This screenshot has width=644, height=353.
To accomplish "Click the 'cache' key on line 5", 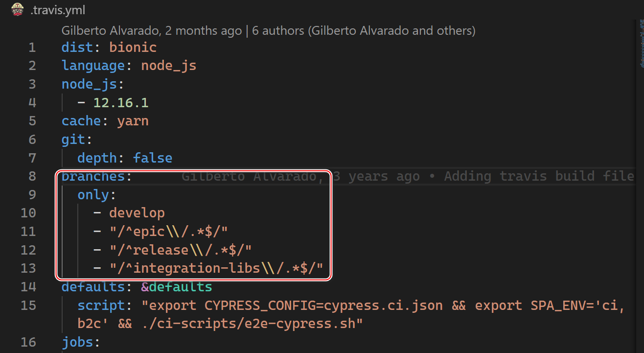I will (81, 121).
